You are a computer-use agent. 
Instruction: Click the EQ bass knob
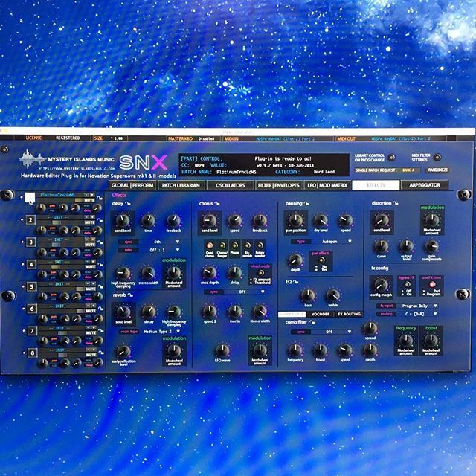tap(308, 295)
